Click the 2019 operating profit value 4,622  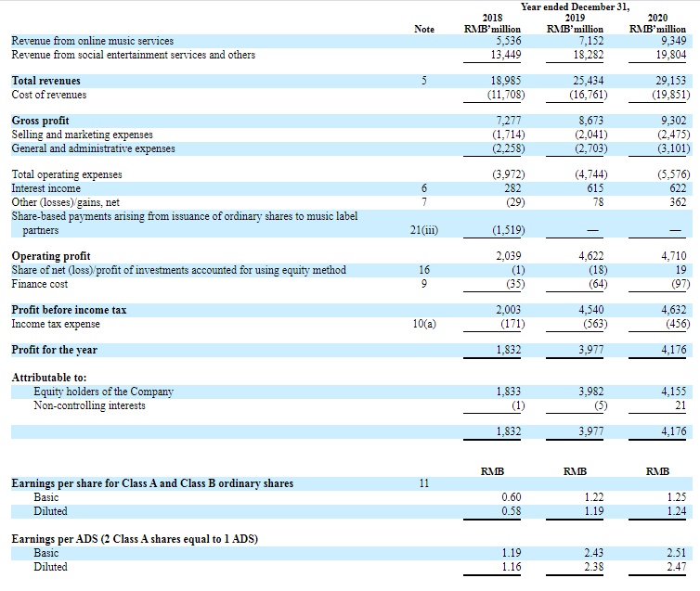coord(591,256)
